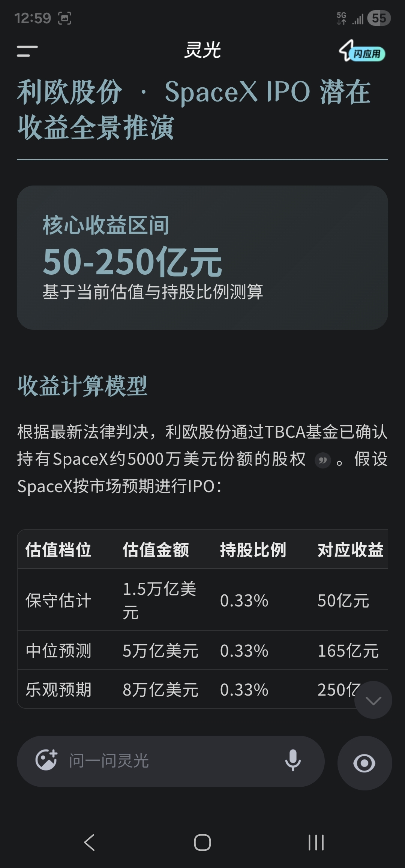Viewport: 405px width, 868px height.
Task: Tap the 闪应用 flash app icon
Action: [362, 52]
